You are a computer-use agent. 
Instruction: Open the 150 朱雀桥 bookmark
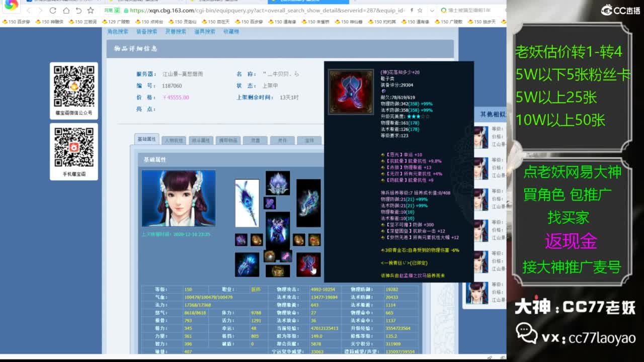click(315, 22)
